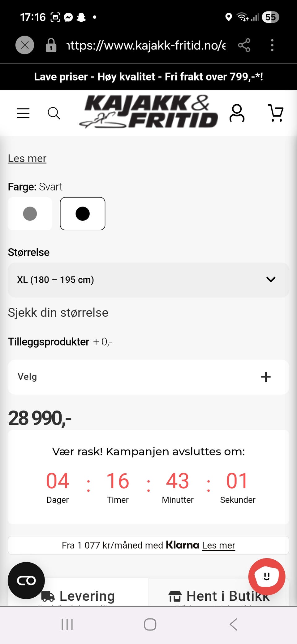
Task: Close the browser tab with X
Action: click(x=25, y=45)
